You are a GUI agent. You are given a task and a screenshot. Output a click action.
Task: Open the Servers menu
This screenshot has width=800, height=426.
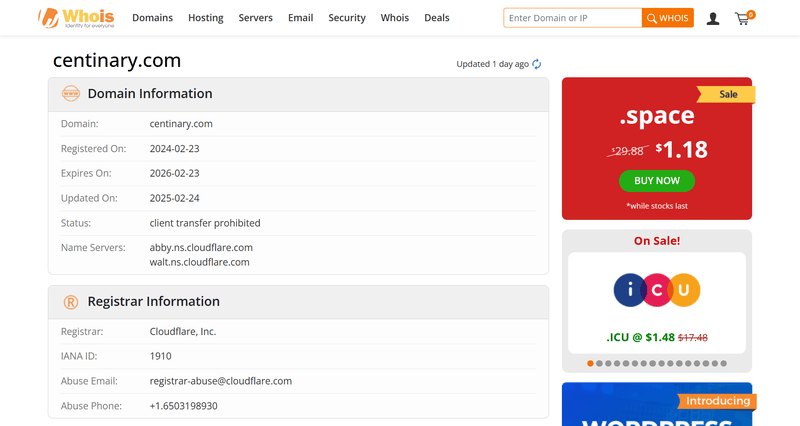(x=256, y=18)
